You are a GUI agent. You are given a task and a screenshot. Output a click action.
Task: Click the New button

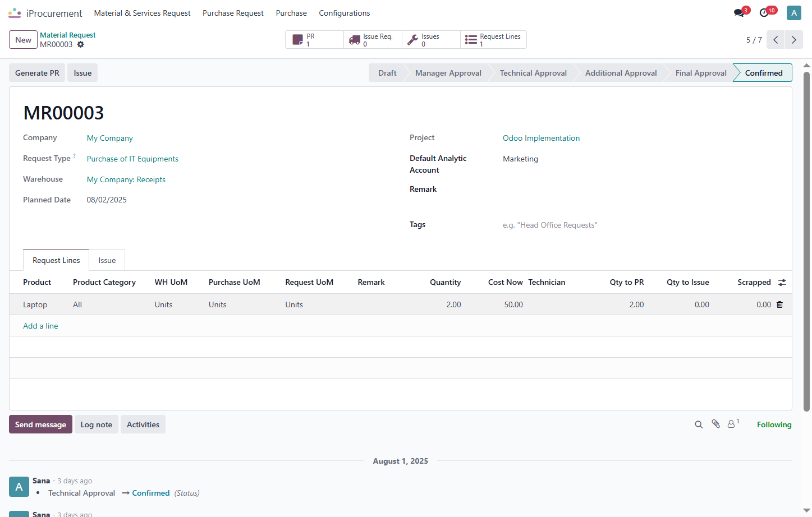(23, 40)
